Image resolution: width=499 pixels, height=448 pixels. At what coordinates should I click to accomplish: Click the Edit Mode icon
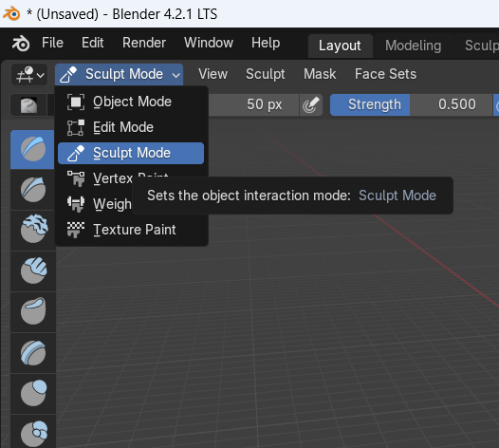pos(76,128)
